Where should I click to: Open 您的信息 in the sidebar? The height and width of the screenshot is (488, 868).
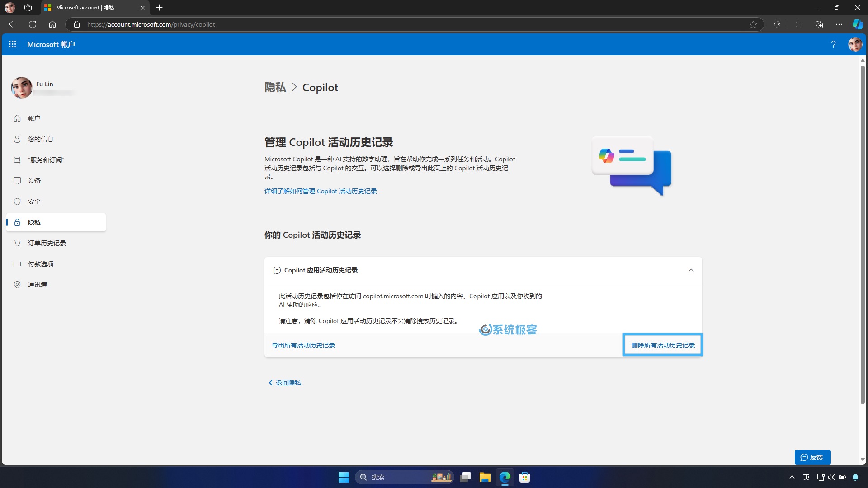coord(56,139)
